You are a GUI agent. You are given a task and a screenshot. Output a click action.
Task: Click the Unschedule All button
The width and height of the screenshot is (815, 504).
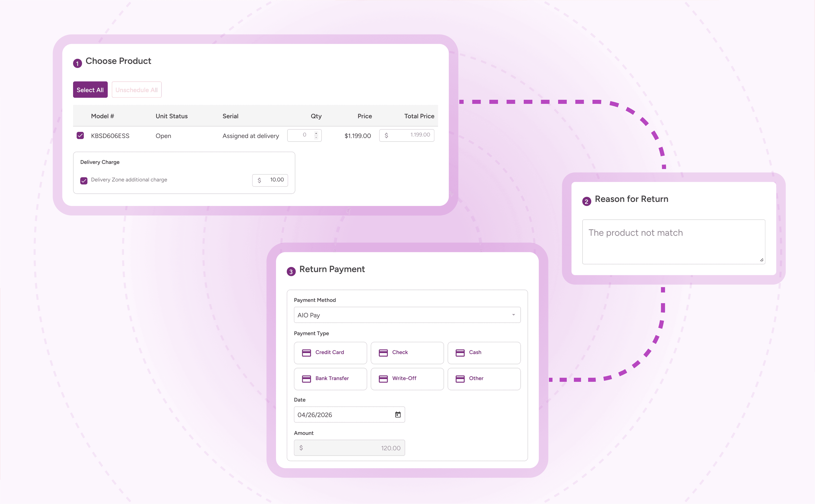137,90
